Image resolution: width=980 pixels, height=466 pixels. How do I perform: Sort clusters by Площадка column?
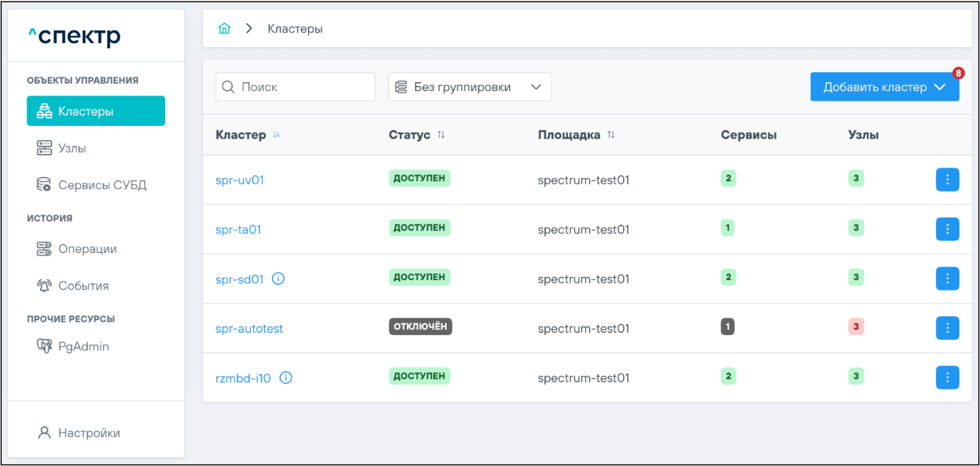[x=611, y=135]
